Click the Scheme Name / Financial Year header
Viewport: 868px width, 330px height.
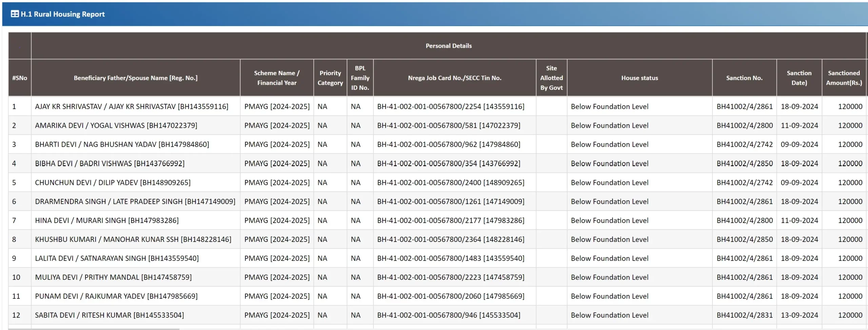pyautogui.click(x=277, y=78)
